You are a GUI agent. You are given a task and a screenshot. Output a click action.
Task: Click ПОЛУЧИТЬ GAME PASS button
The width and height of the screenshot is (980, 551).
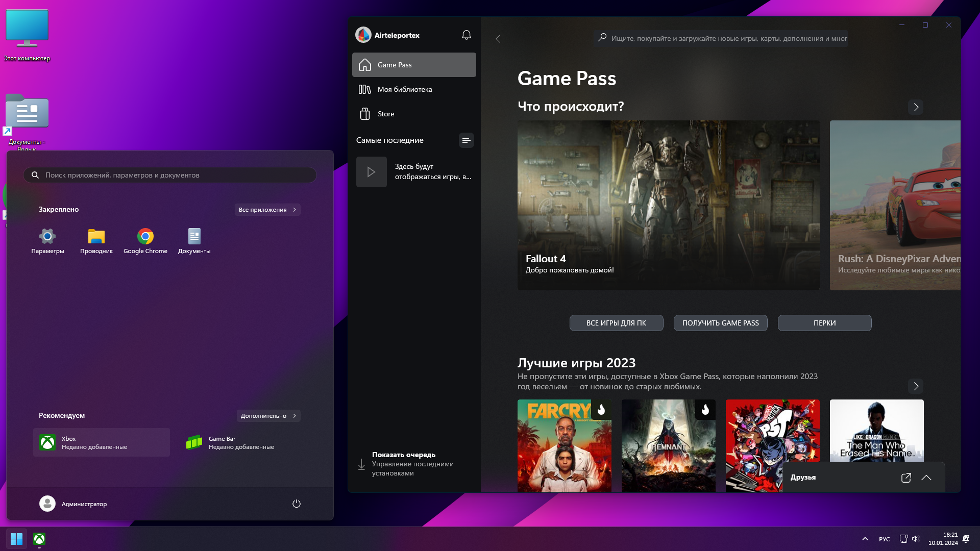pos(720,323)
